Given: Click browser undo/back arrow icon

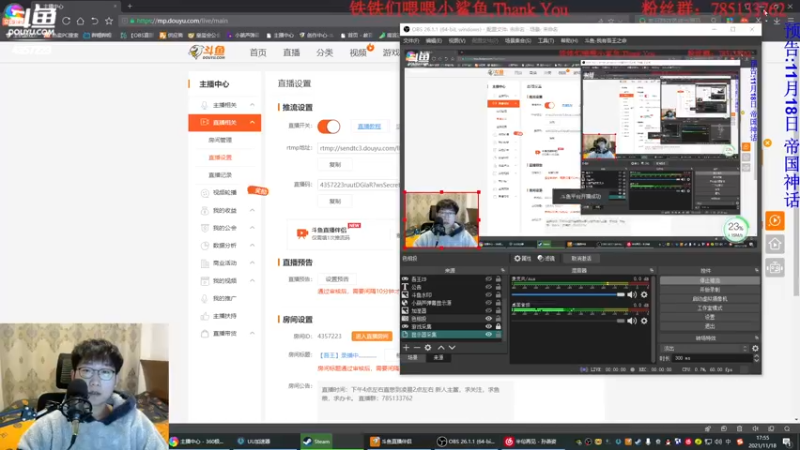Looking at the screenshot, I should click(95, 21).
